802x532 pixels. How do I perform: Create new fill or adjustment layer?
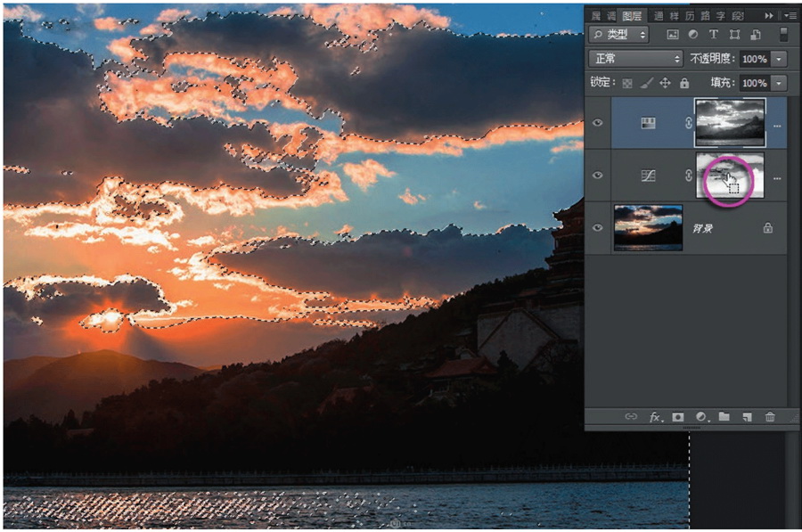click(x=701, y=417)
